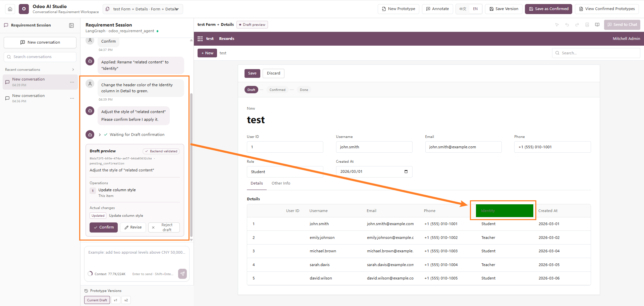Screen dimensions: 644x306
Task: Click the green Identity column header
Action: tap(504, 211)
